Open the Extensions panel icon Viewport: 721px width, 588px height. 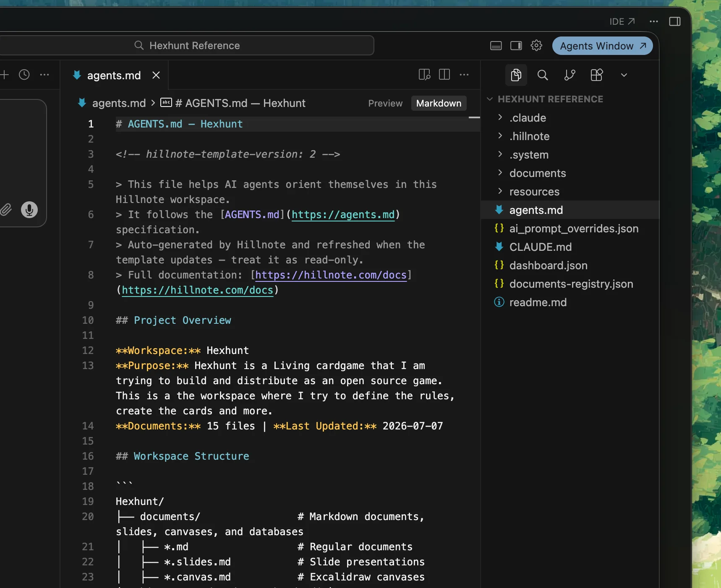pos(596,75)
